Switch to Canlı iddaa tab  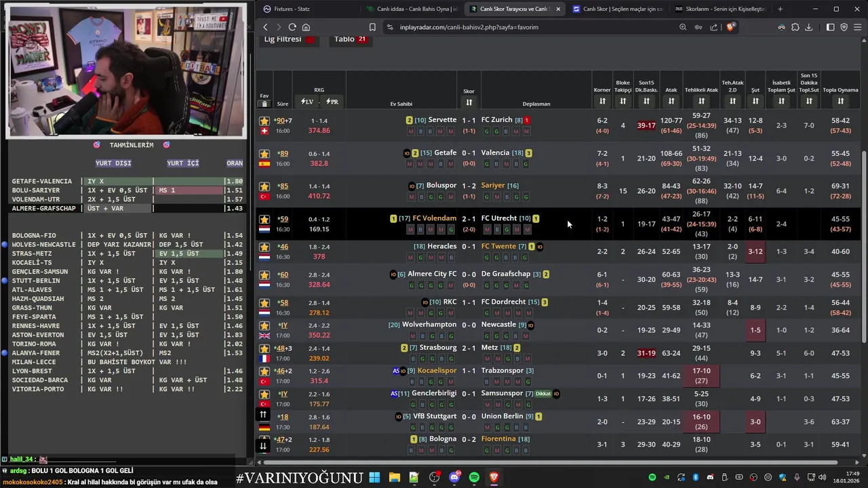point(411,9)
